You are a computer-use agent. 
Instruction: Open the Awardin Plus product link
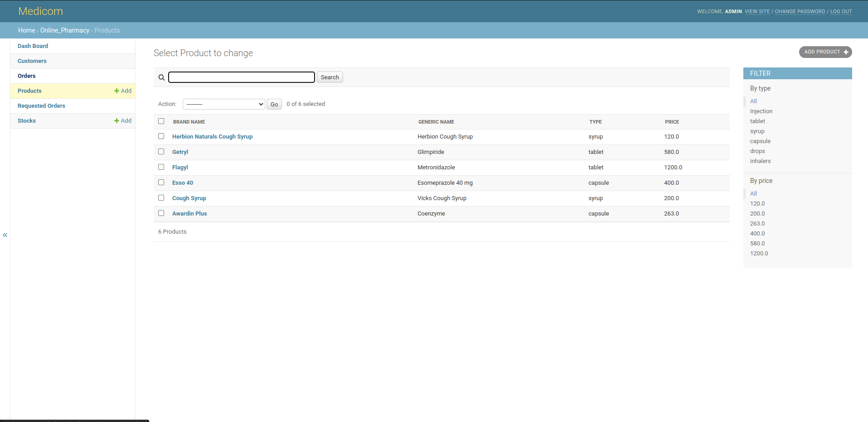pos(189,214)
